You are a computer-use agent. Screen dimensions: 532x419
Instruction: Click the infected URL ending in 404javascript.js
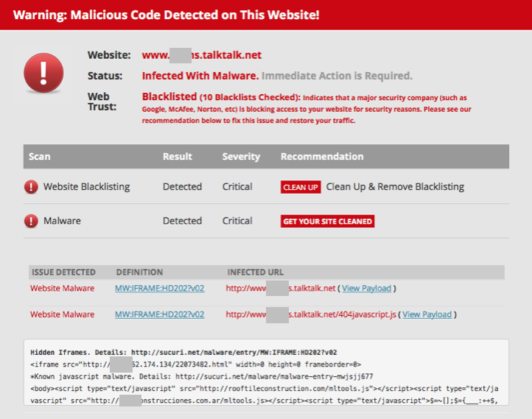tap(311, 314)
